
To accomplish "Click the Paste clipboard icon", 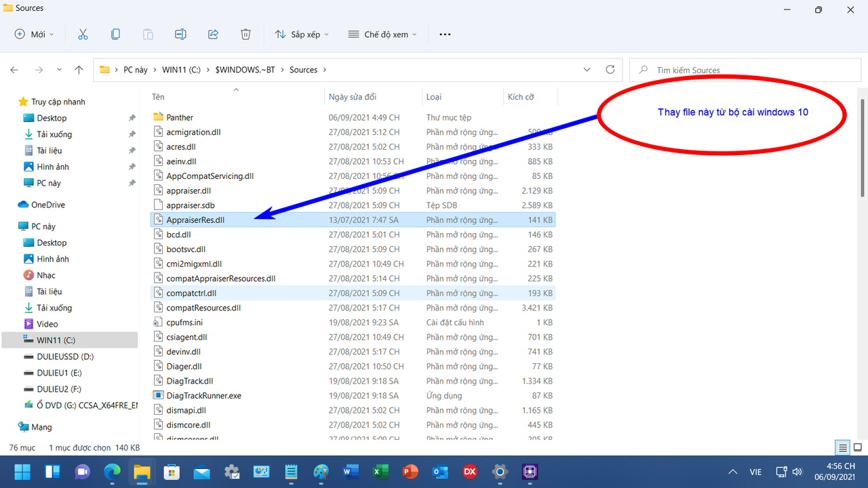I will click(x=148, y=34).
